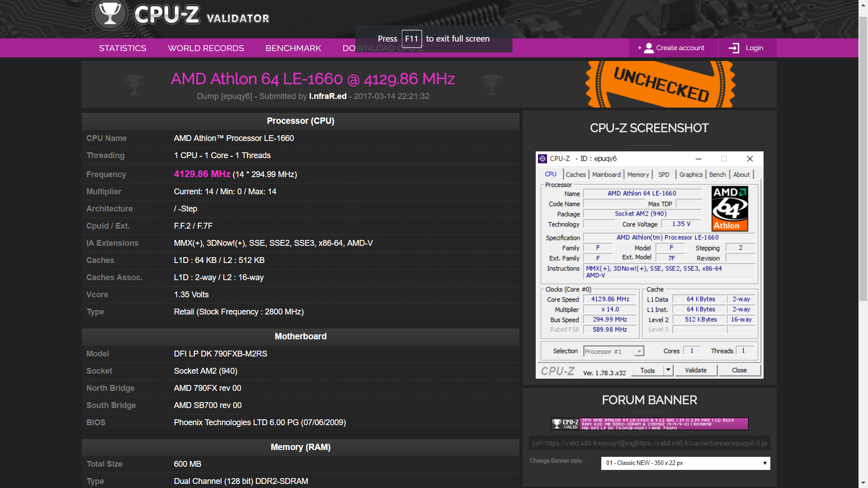Select the CPU tab in screenshot

pos(551,174)
